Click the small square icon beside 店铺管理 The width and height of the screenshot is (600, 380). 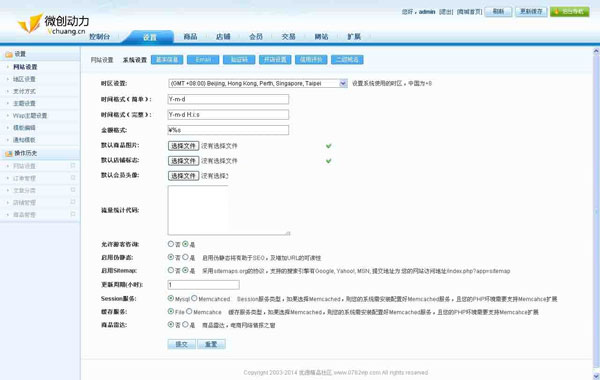[x=73, y=202]
